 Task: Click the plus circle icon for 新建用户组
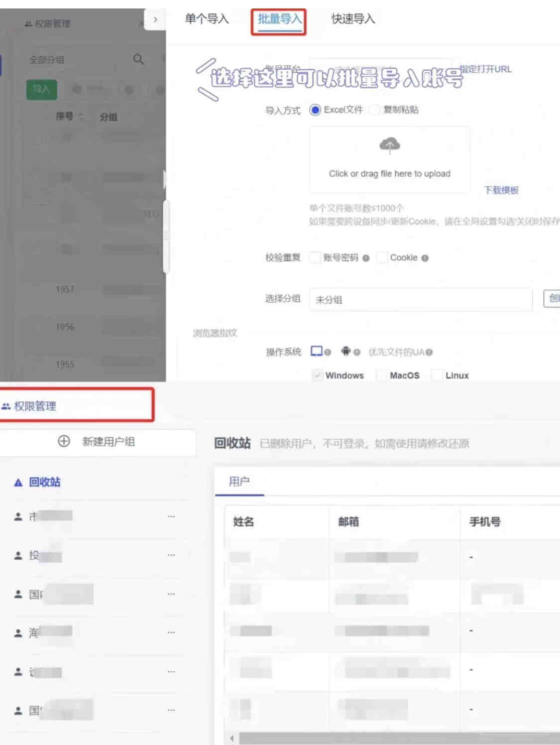tap(64, 441)
